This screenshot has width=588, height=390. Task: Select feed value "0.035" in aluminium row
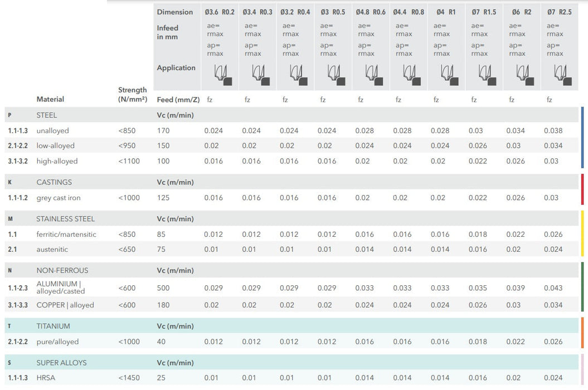pos(478,288)
